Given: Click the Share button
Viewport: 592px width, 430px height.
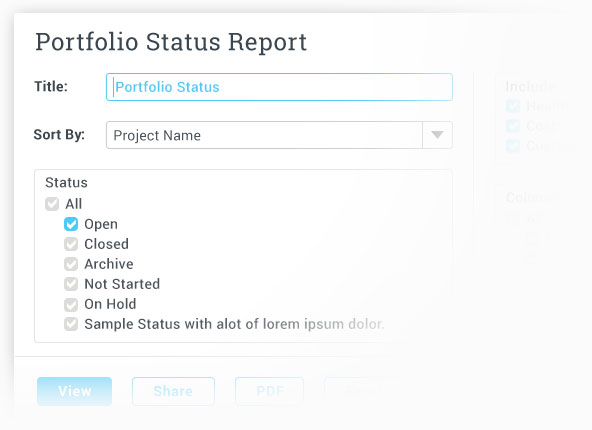Looking at the screenshot, I should [x=173, y=391].
